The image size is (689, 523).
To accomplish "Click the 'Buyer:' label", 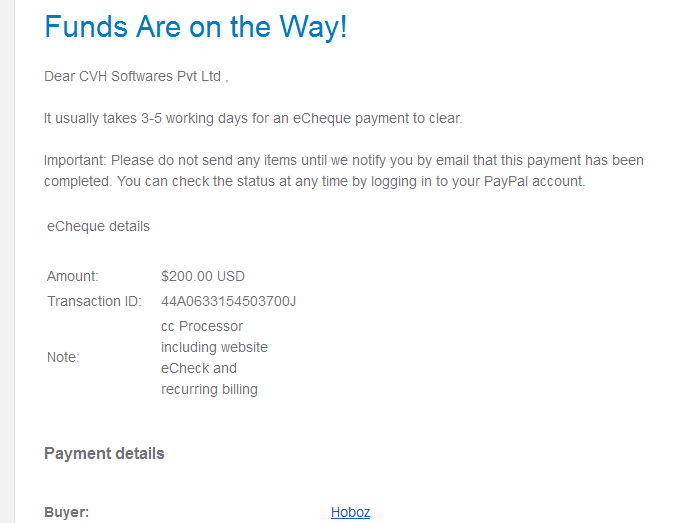I will click(66, 512).
